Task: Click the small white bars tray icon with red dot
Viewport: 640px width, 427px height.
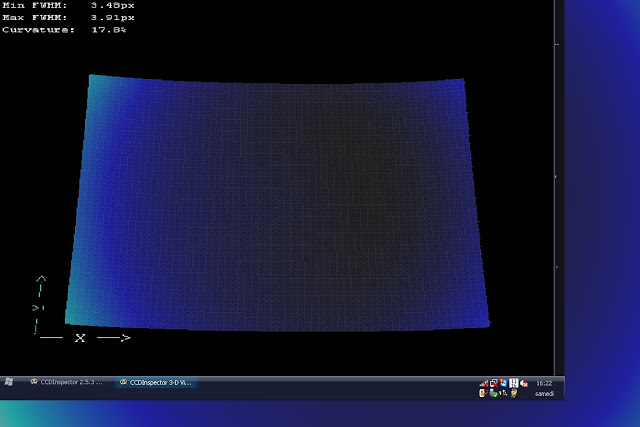Action: 503,393
